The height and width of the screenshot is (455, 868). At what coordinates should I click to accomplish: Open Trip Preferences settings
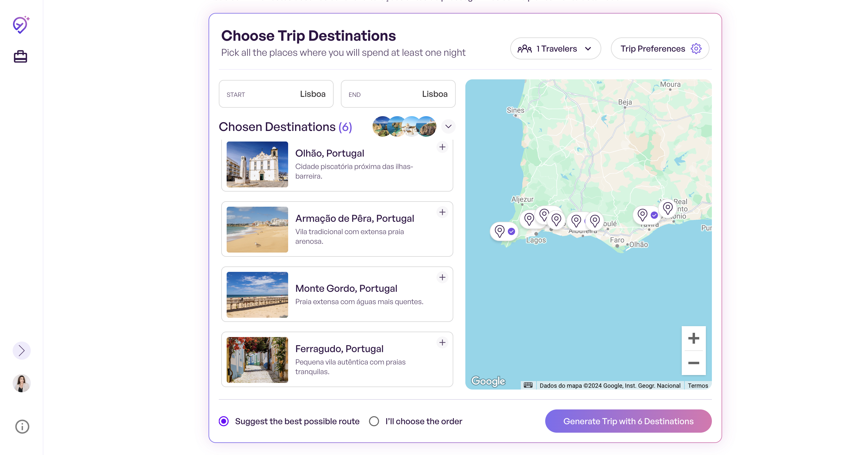(660, 49)
